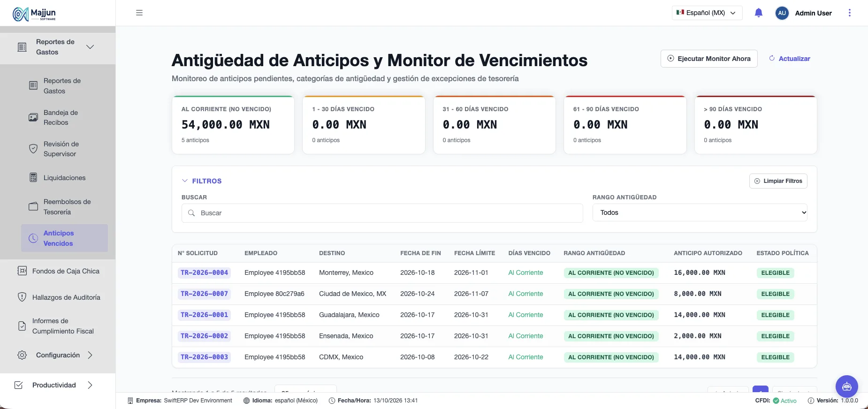This screenshot has width=868, height=409.
Task: Click the Buscar search field
Action: coord(382,213)
